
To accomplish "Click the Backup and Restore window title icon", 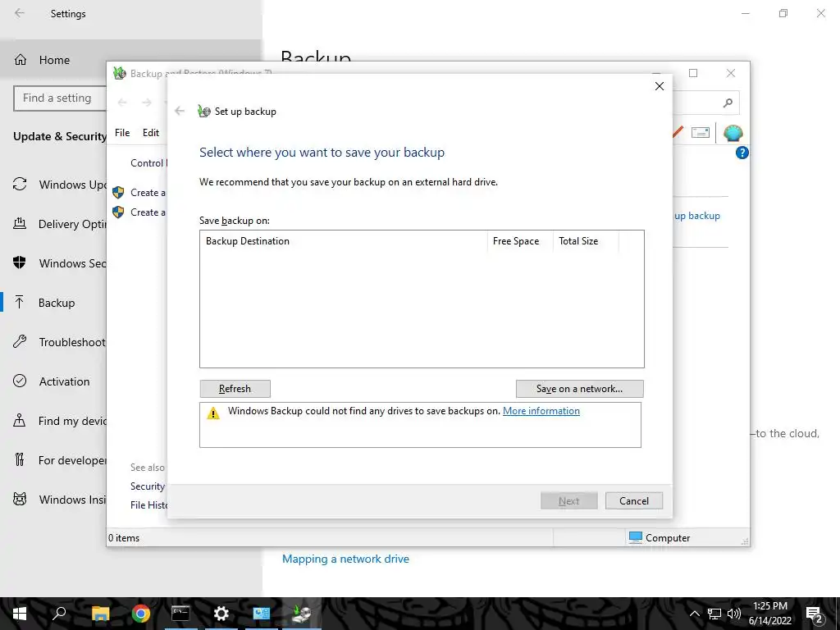I will click(x=120, y=73).
